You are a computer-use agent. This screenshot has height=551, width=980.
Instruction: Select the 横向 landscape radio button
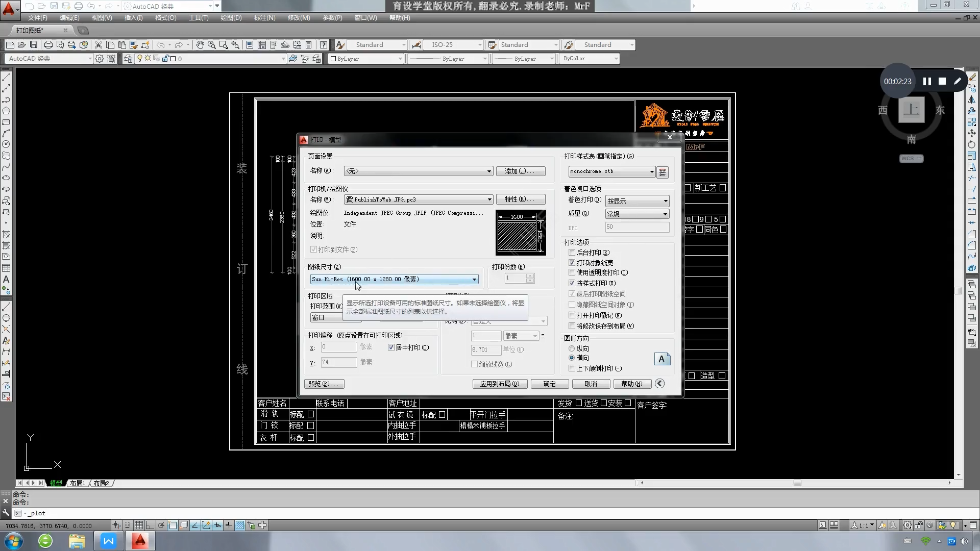pos(572,358)
